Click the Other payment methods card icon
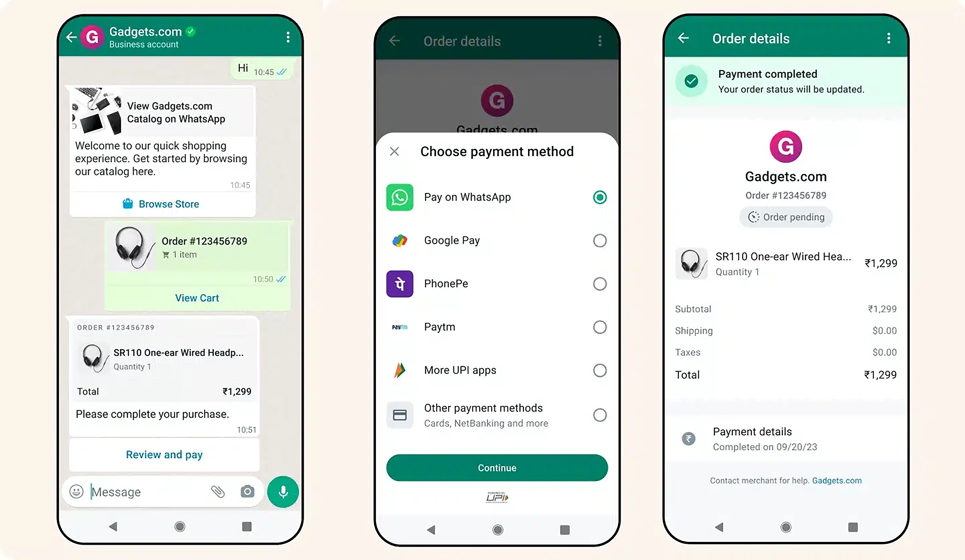The width and height of the screenshot is (965, 560). pos(400,413)
